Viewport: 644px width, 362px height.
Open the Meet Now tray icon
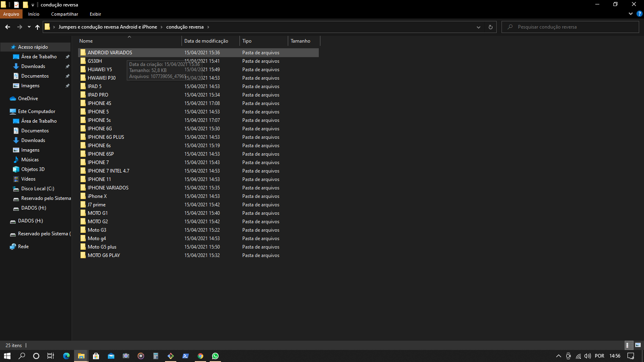click(568, 356)
